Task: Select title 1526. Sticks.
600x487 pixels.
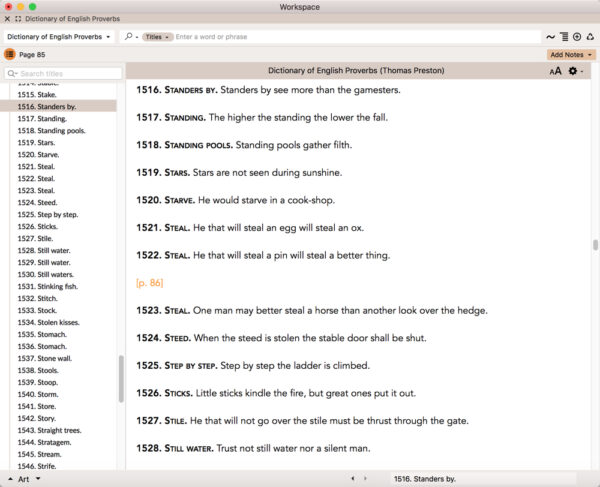Action: 38,226
